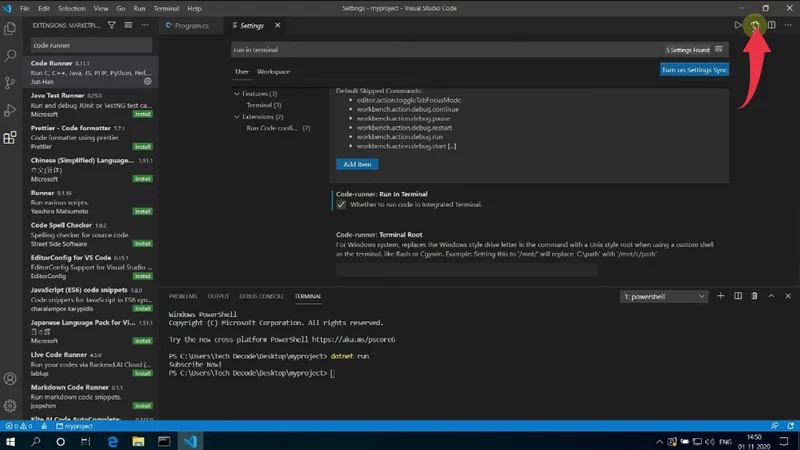The image size is (800, 450).
Task: Open Run and Debug view
Action: coord(10,110)
